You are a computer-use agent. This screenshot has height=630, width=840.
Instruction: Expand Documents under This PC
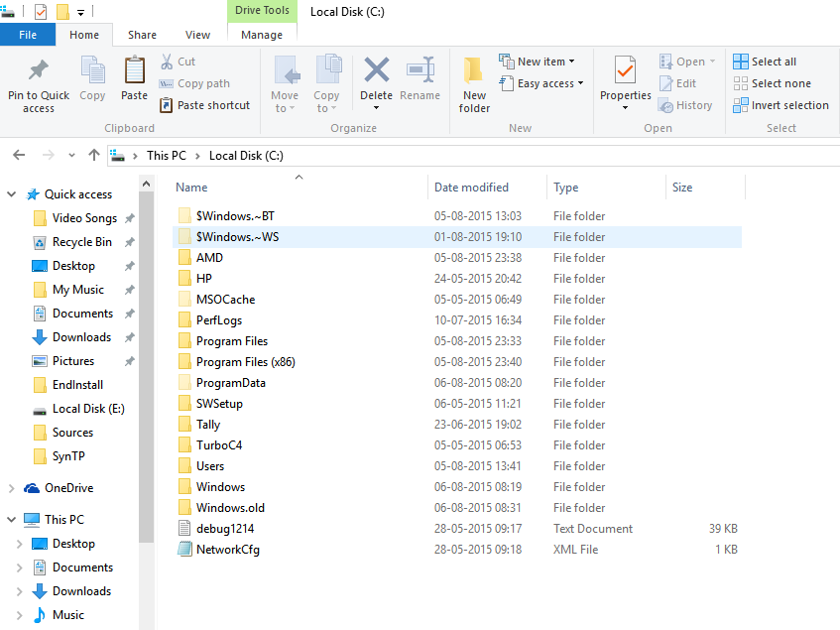(x=19, y=567)
